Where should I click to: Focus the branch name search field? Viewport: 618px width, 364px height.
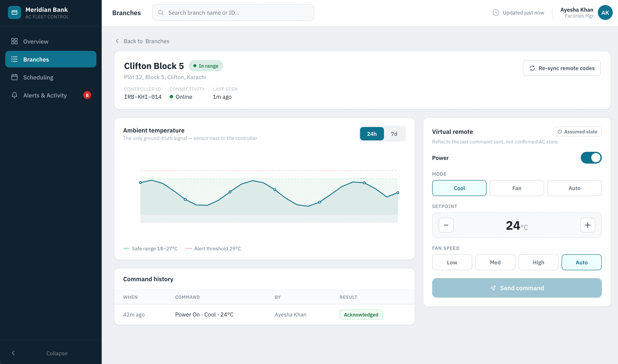click(x=233, y=12)
